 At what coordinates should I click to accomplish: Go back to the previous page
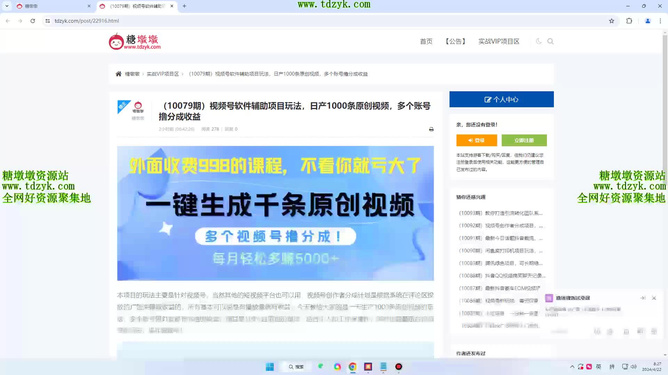coord(8,21)
